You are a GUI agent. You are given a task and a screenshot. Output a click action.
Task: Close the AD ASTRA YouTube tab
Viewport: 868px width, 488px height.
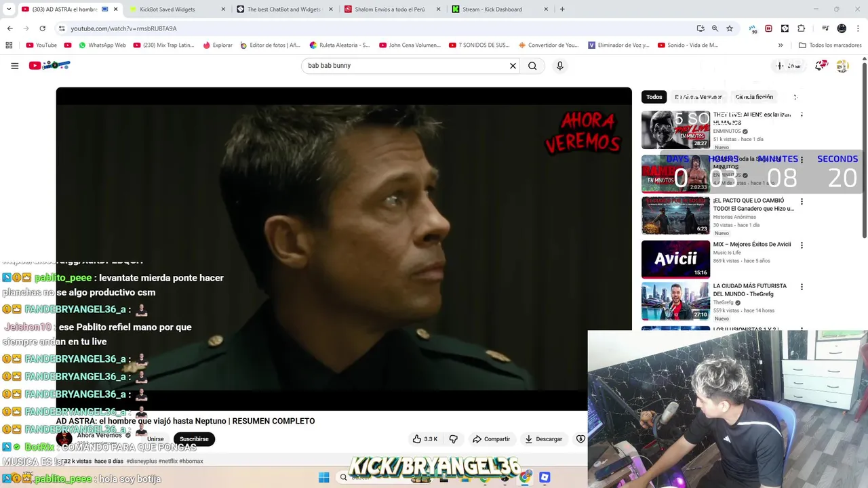pyautogui.click(x=116, y=9)
